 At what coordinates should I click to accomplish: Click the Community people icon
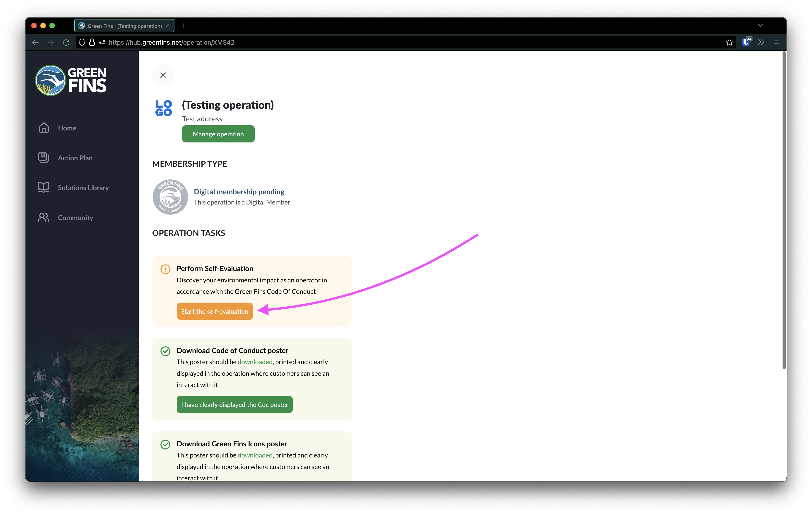(x=44, y=218)
